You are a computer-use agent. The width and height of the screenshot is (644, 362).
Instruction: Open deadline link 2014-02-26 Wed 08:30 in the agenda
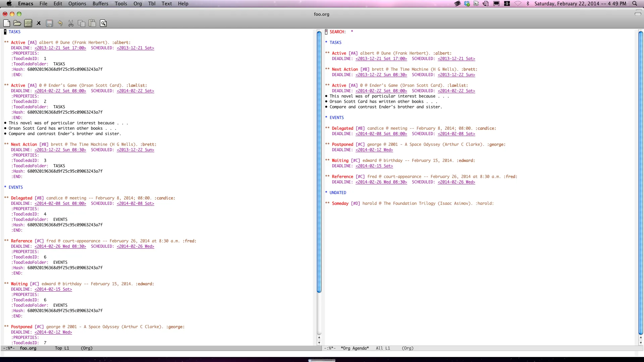381,182
